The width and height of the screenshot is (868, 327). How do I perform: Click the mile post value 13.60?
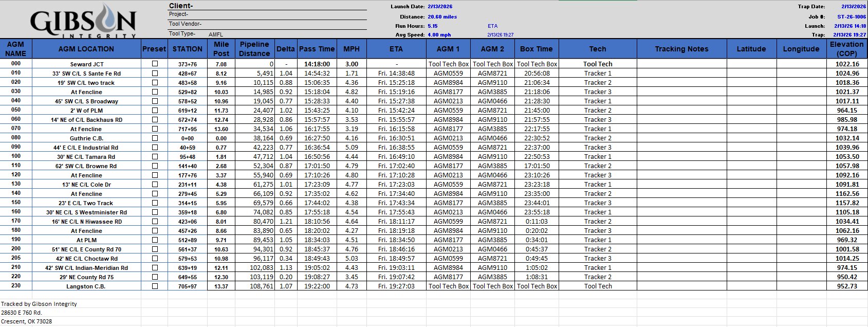click(x=221, y=129)
